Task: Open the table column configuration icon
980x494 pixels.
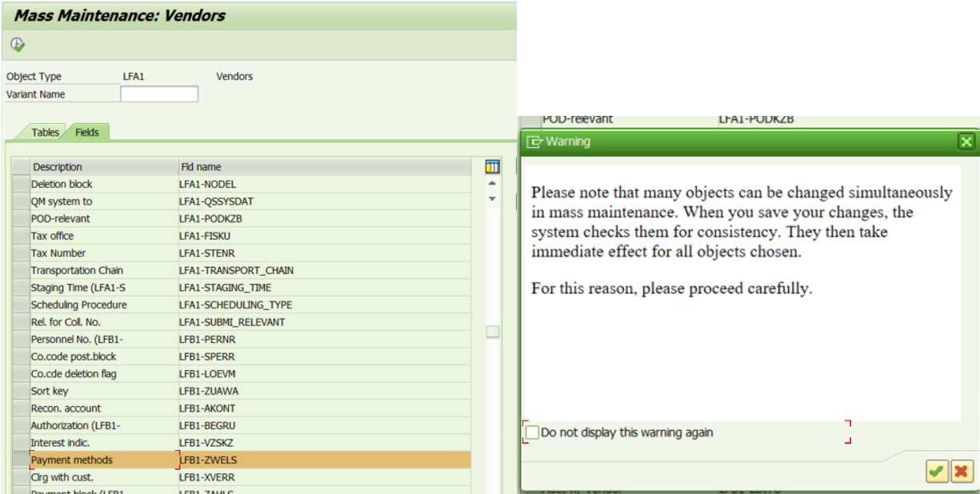Action: coord(493,167)
